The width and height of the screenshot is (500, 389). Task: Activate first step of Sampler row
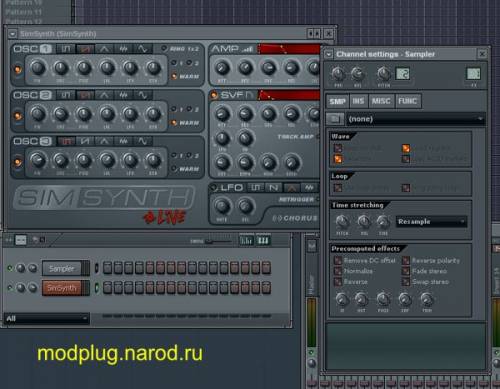[x=107, y=268]
